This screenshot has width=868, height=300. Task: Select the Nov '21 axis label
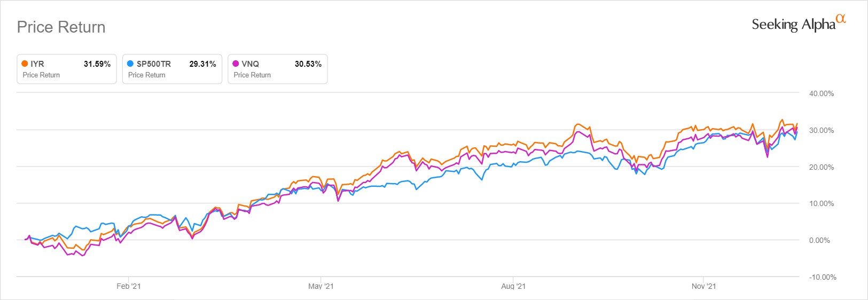pyautogui.click(x=703, y=286)
